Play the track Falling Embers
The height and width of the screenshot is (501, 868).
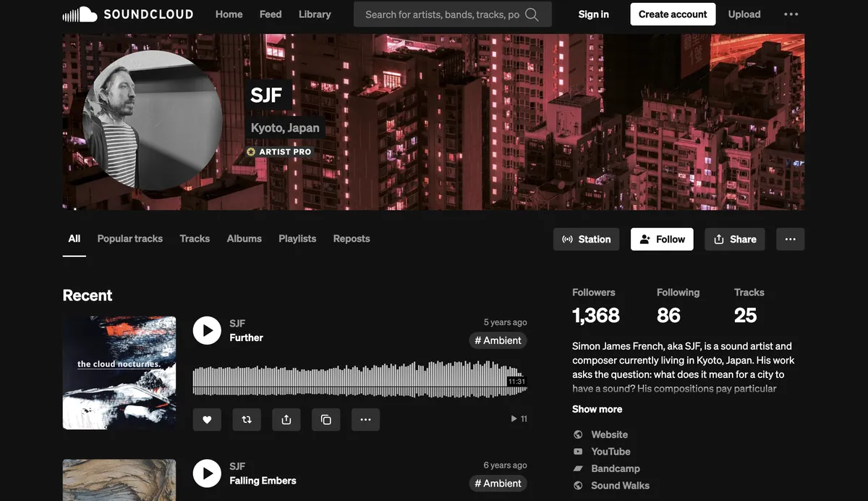[x=207, y=473]
